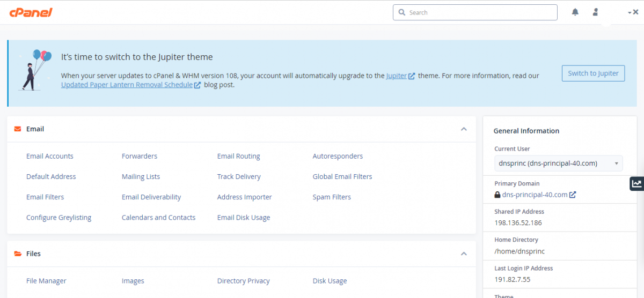Collapse the Email section
Screen dimensions: 644x298
pos(464,129)
